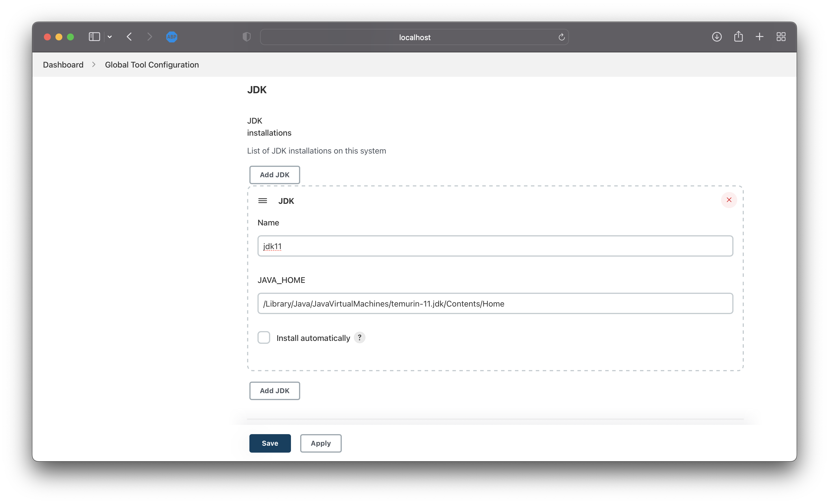Click the JAVA_HOME path input field
Image resolution: width=829 pixels, height=504 pixels.
[x=495, y=303]
